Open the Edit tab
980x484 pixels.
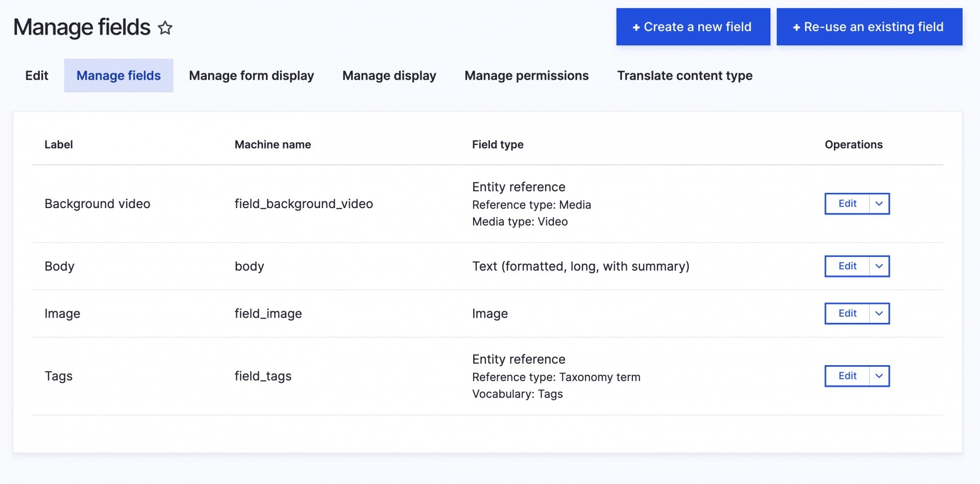click(37, 75)
